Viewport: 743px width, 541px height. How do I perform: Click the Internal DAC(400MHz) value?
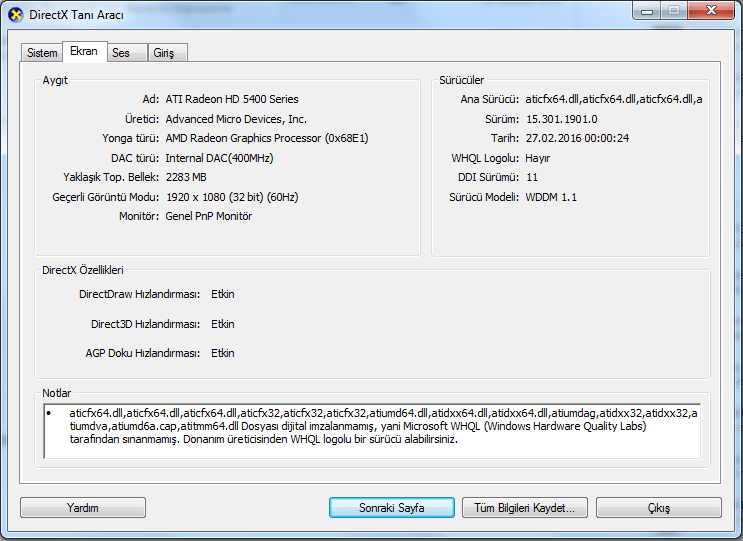coord(219,158)
